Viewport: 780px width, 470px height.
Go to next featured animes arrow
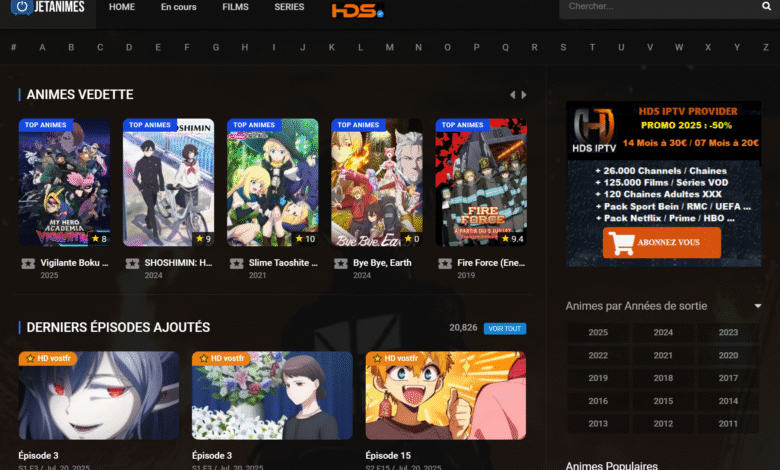pyautogui.click(x=524, y=94)
